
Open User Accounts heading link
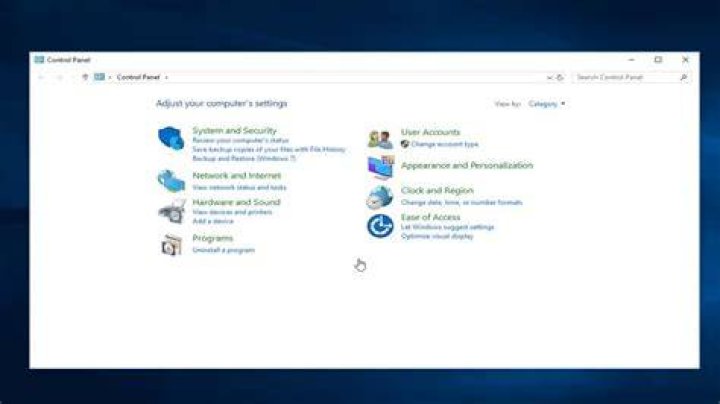430,132
